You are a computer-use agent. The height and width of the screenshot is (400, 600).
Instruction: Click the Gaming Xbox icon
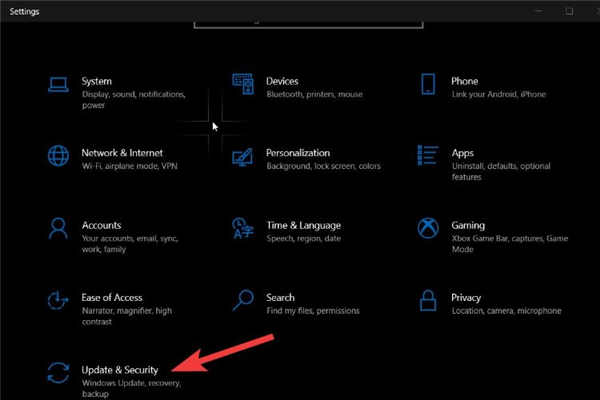[427, 229]
